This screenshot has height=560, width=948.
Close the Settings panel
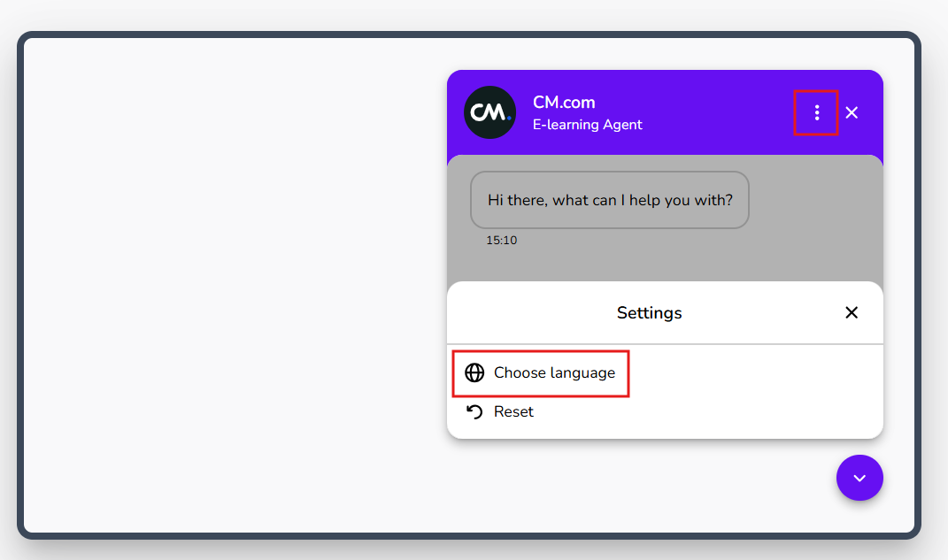[852, 312]
